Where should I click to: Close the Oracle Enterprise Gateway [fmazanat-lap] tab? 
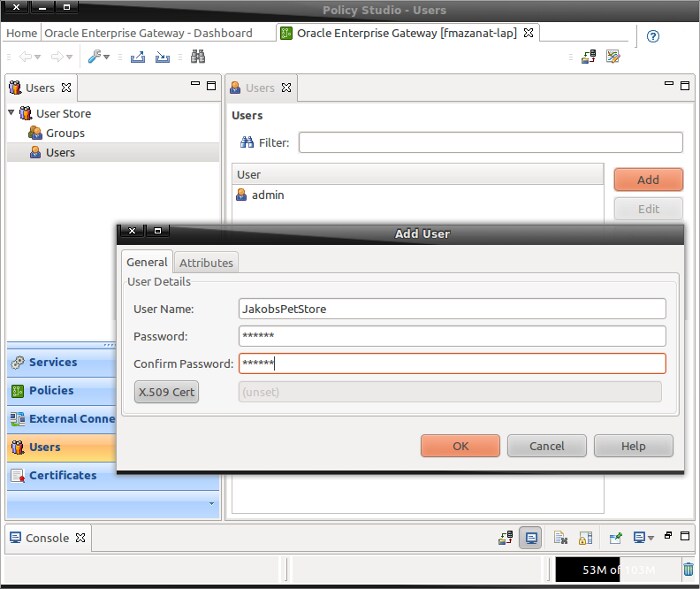528,33
